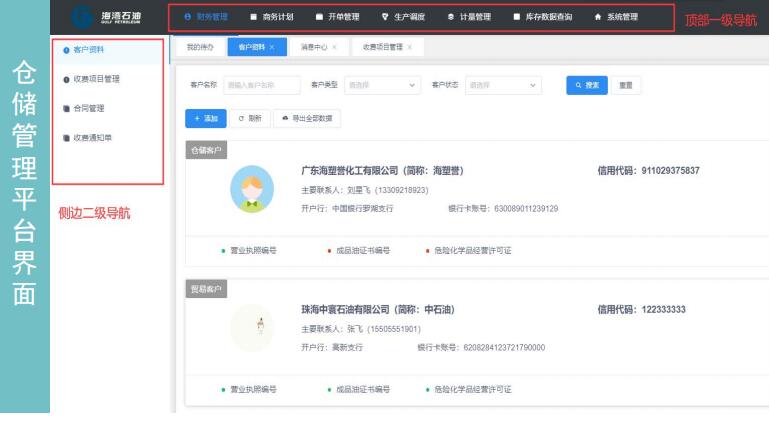
Task: Click the 生产调度 shield icon
Action: coord(385,17)
